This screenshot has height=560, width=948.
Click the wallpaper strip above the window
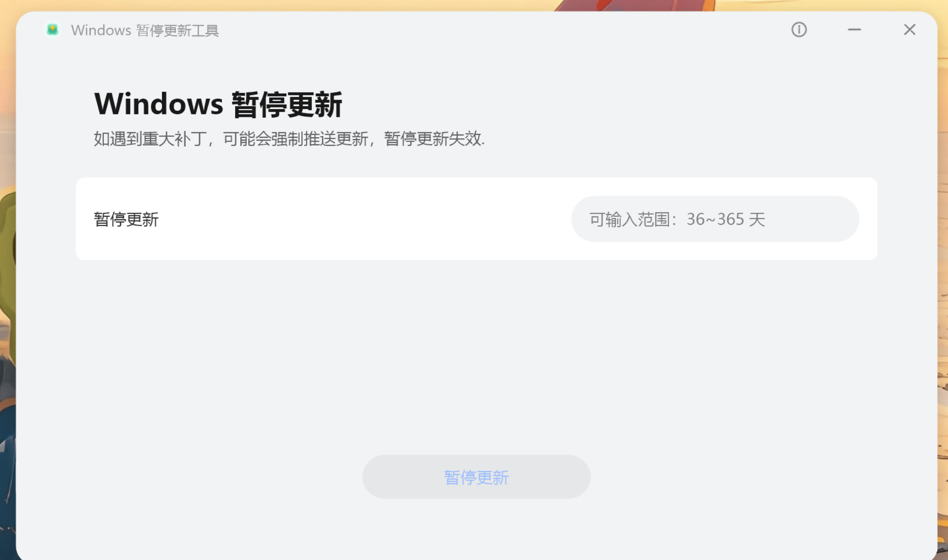click(x=326, y=5)
